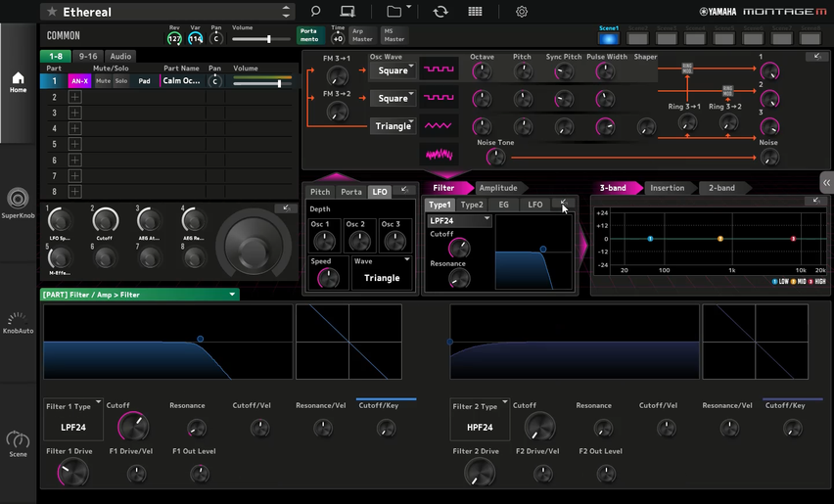Add a part in slot 2
834x504 pixels.
[74, 97]
